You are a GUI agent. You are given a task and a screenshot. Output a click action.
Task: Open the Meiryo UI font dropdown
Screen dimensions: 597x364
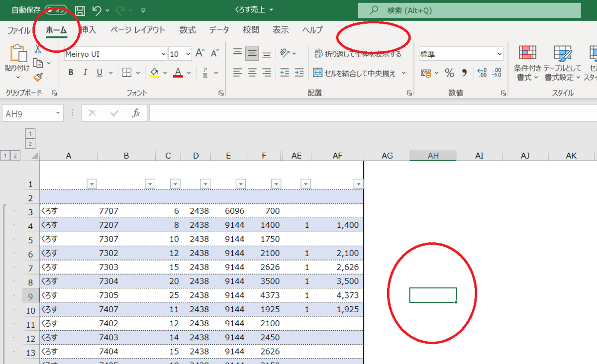pos(164,54)
